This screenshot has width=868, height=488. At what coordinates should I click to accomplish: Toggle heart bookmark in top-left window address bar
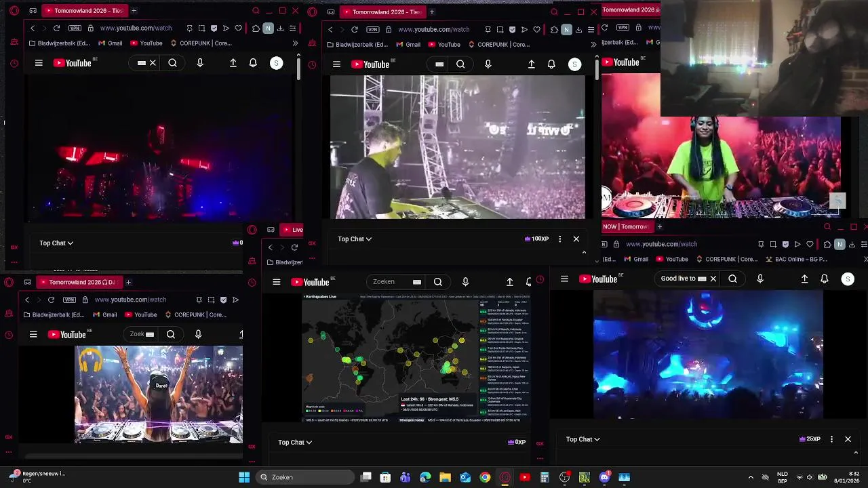[238, 28]
